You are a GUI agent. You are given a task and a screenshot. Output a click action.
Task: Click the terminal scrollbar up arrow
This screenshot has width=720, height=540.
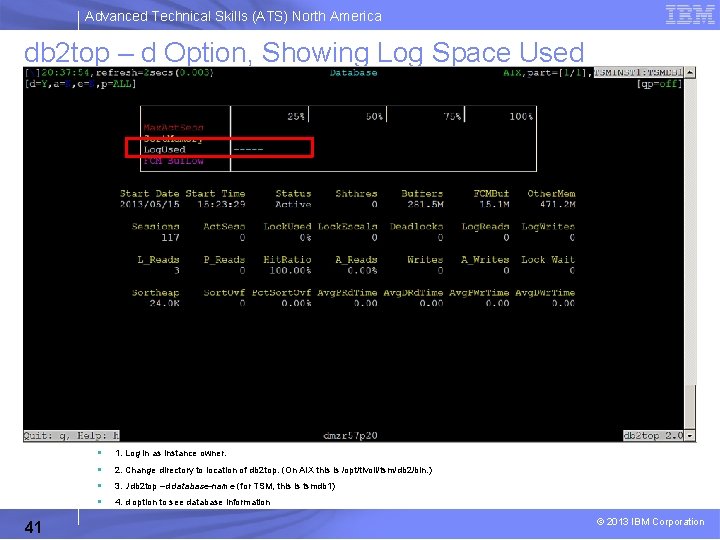pyautogui.click(x=690, y=73)
